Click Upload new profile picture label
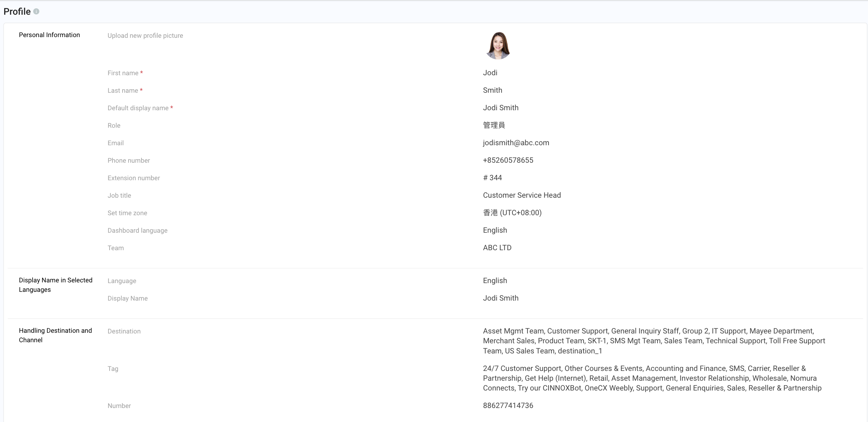Viewport: 868px width, 422px height. coord(145,36)
